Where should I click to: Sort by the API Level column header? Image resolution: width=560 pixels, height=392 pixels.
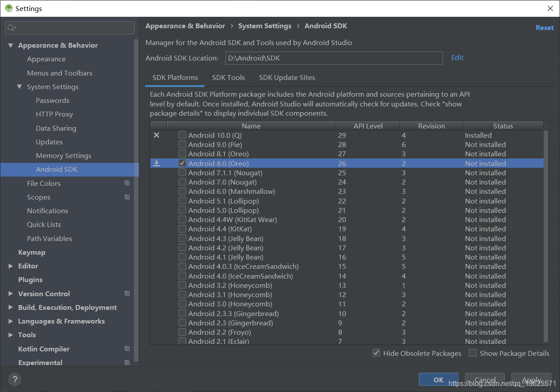click(368, 126)
